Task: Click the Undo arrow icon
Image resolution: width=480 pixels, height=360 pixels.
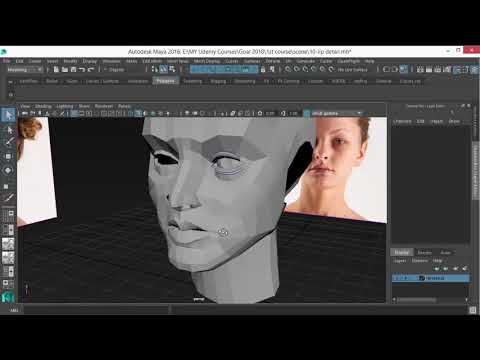Action: (82, 69)
